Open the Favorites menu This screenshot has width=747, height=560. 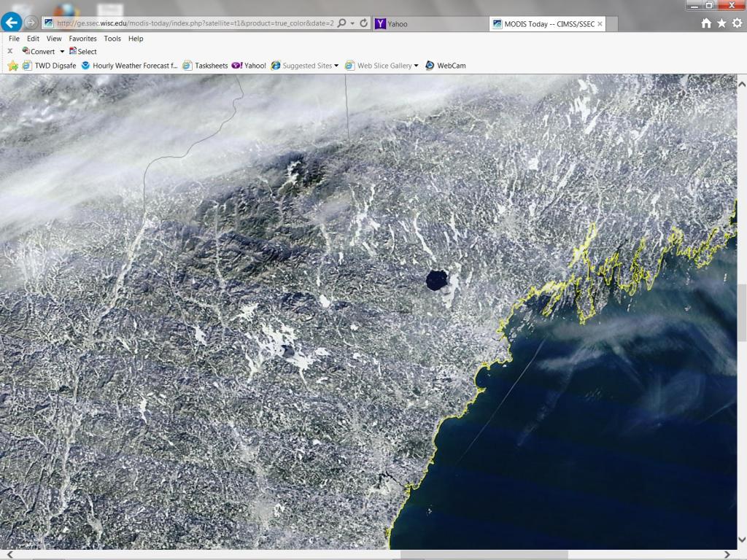(x=83, y=39)
